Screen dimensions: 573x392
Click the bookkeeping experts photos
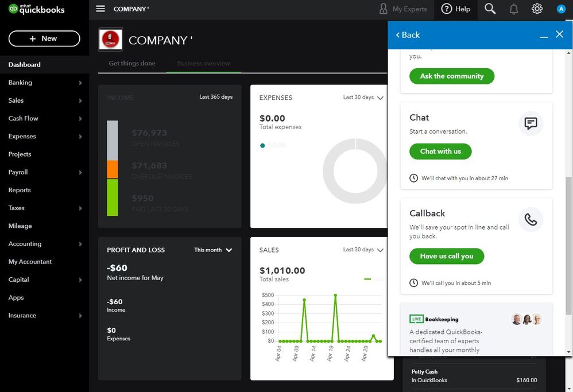[526, 319]
